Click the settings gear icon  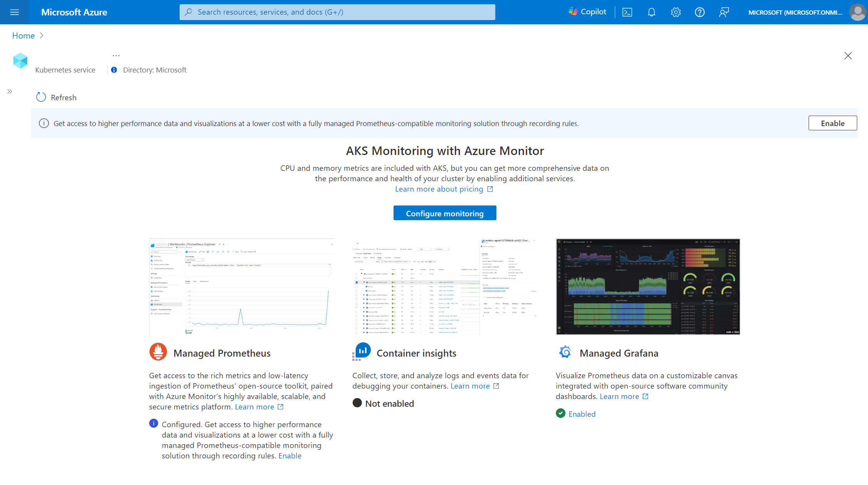coord(676,12)
